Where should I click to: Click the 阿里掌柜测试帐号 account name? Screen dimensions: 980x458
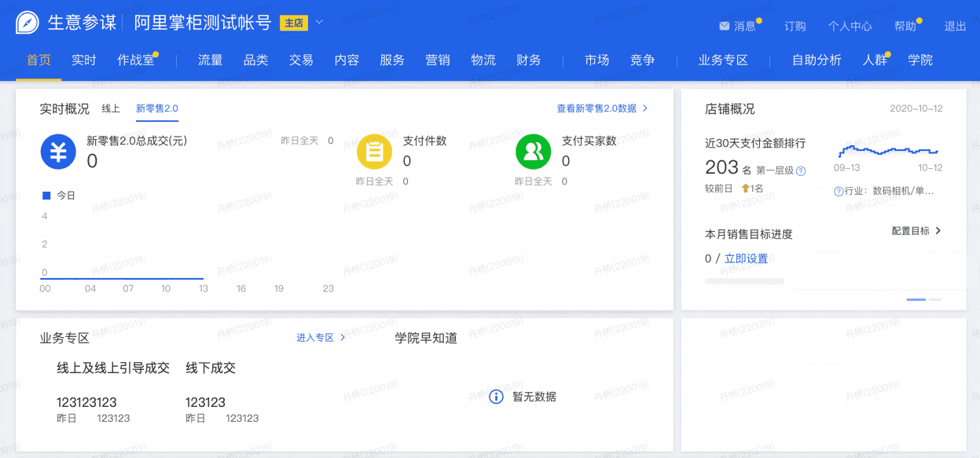click(202, 23)
